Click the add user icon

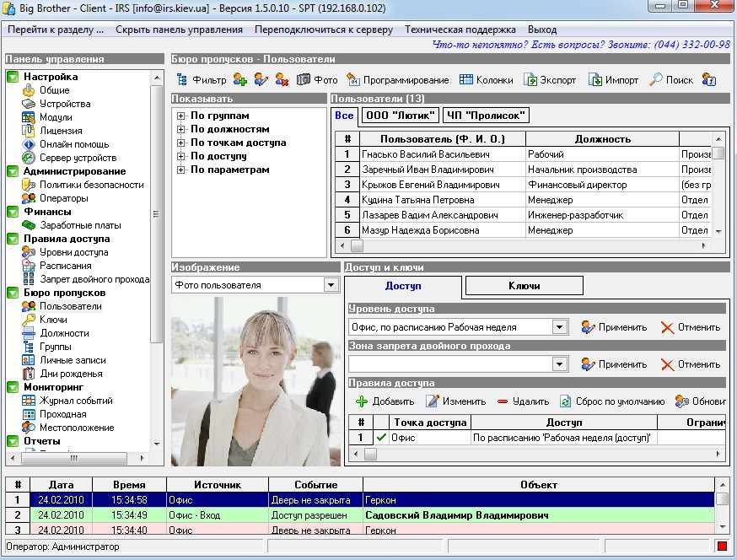click(x=240, y=80)
